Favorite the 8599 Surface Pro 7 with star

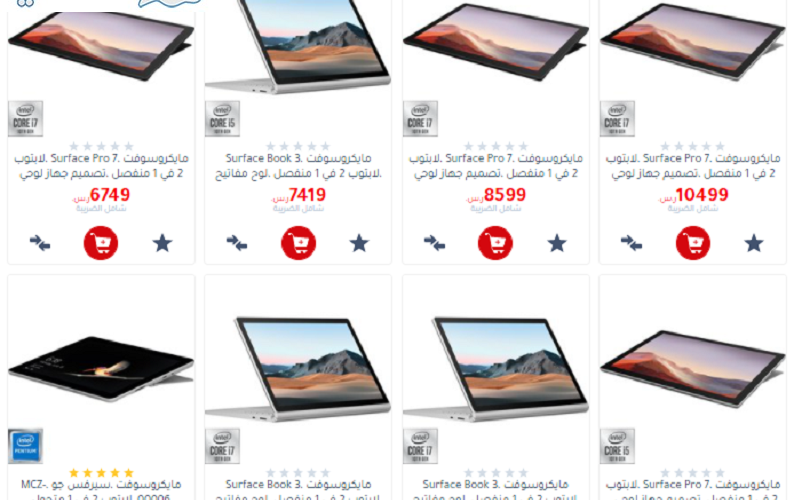pyautogui.click(x=557, y=243)
